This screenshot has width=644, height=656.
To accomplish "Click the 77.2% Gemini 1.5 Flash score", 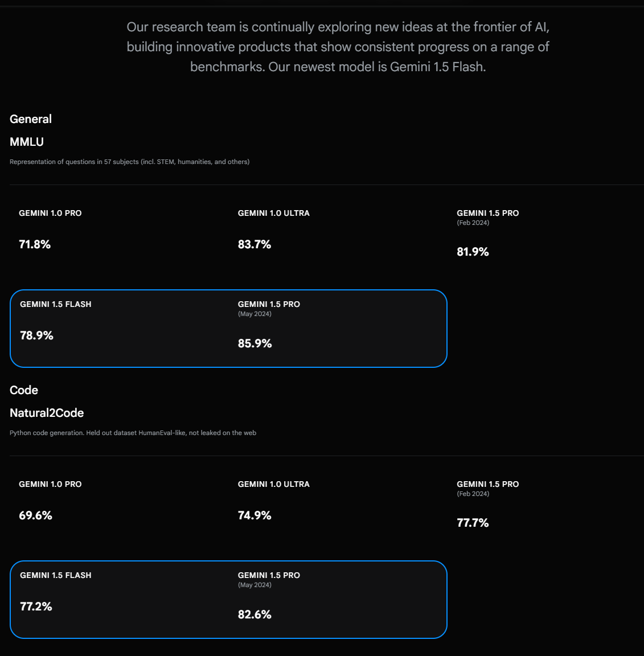I will 36,606.
